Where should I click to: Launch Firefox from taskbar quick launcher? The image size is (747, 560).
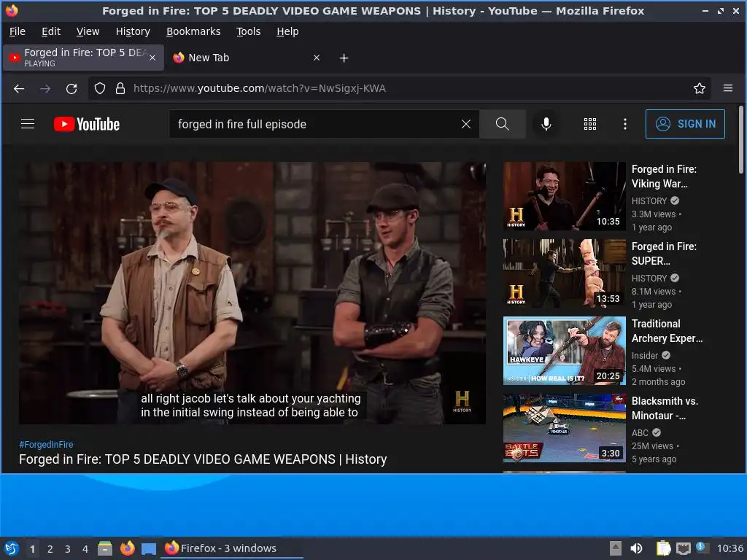(127, 548)
